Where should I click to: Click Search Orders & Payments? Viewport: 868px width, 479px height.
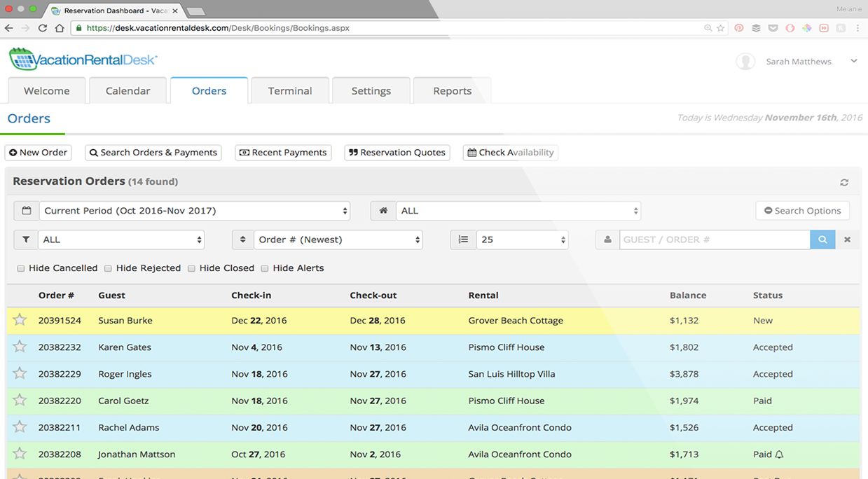click(153, 153)
